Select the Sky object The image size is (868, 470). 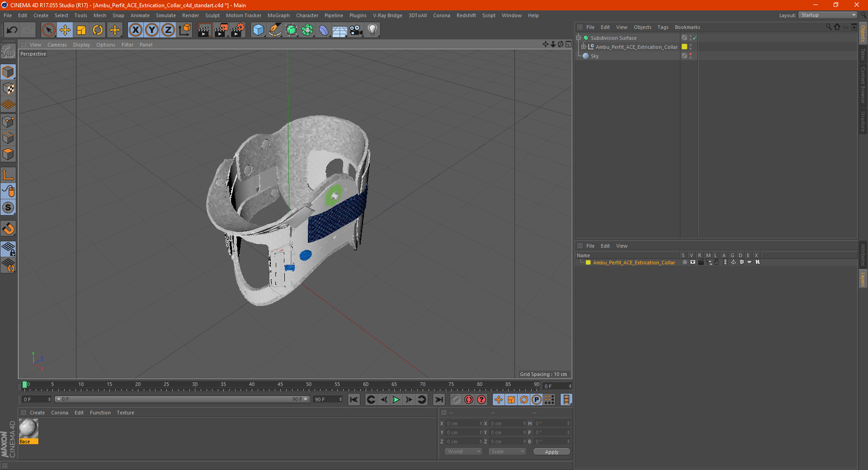(594, 56)
